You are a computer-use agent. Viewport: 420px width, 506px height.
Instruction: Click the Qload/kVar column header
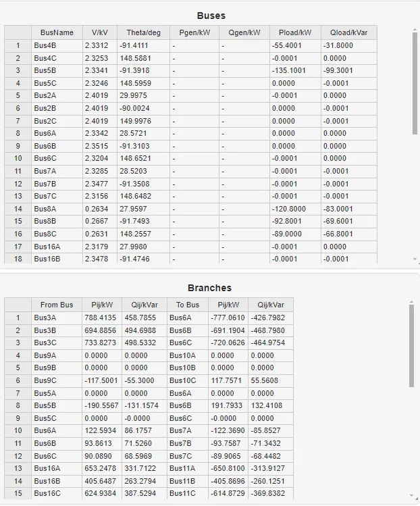coord(348,32)
